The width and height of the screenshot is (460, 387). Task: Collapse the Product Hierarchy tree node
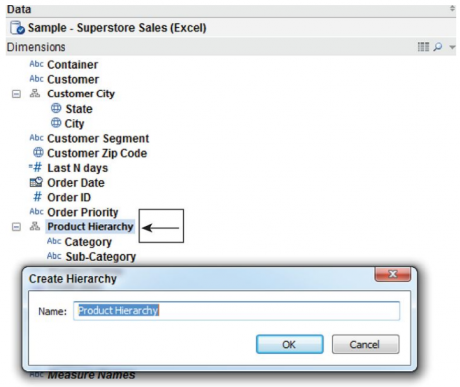coord(16,227)
